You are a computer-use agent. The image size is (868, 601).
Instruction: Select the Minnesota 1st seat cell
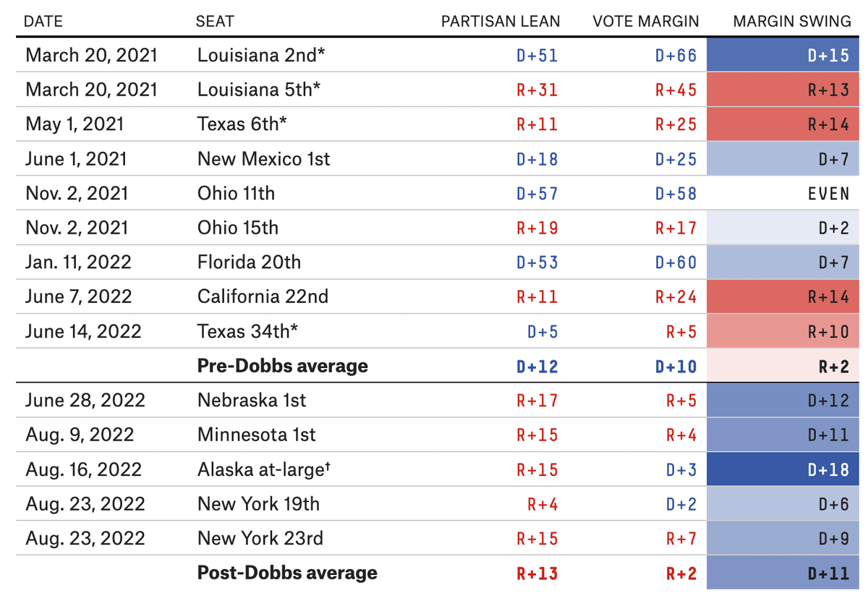tap(257, 435)
